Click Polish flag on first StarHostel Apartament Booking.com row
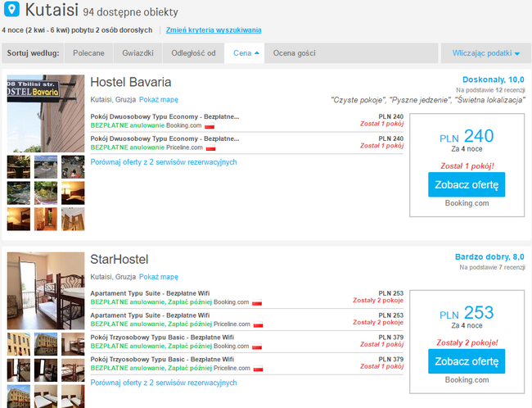The width and height of the screenshot is (532, 408). (x=257, y=302)
